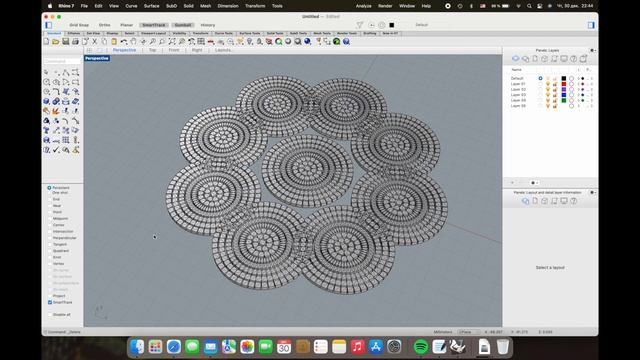Open the SubD menu
The image size is (640, 360).
point(171,6)
